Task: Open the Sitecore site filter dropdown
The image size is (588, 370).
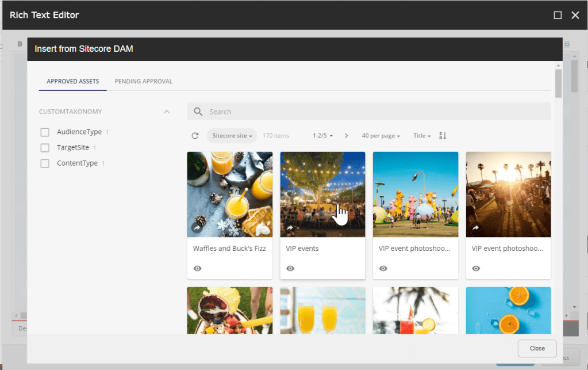Action: click(232, 136)
